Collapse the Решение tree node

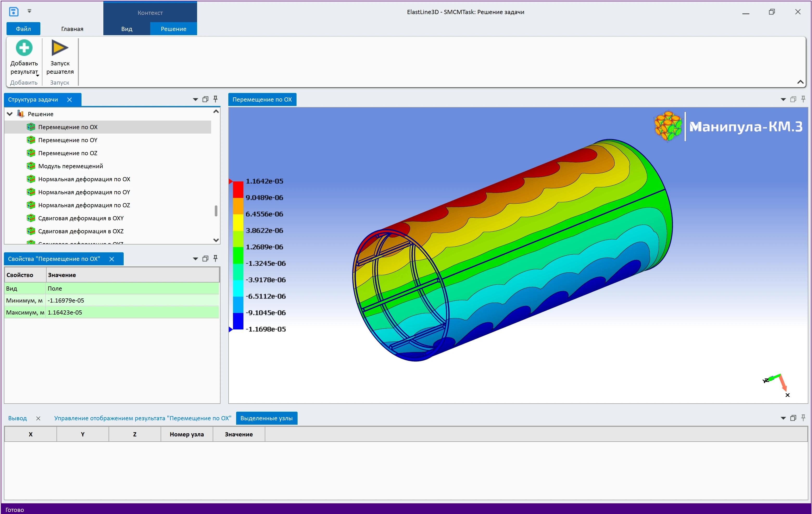[10, 114]
